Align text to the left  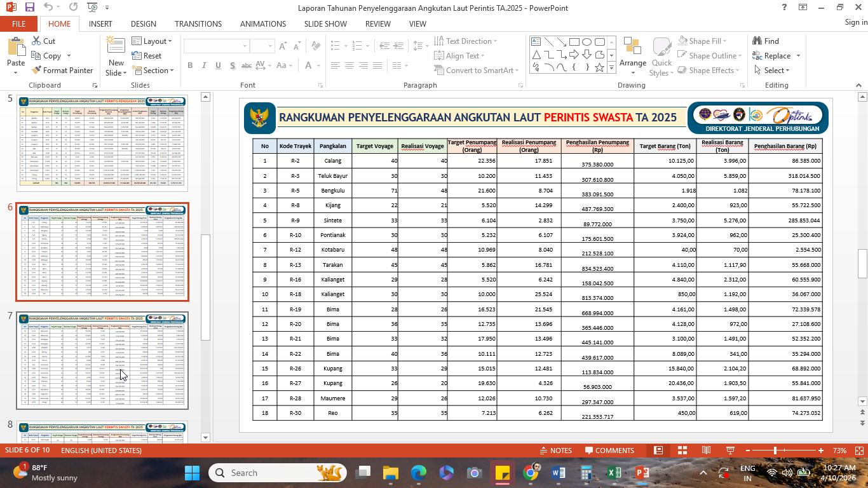click(x=335, y=65)
